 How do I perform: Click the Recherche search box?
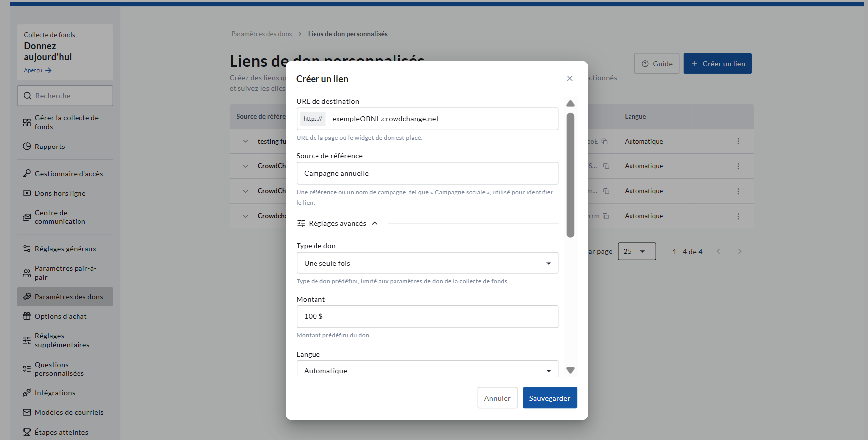pos(65,95)
